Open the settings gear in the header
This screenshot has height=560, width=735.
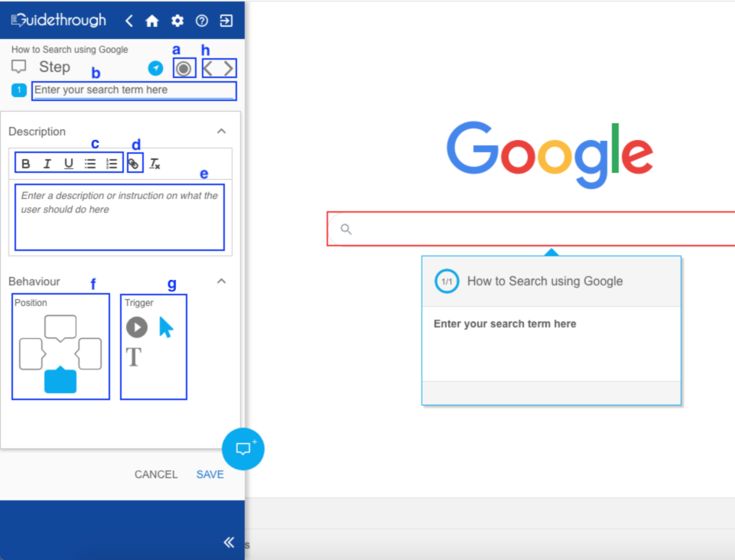(177, 21)
